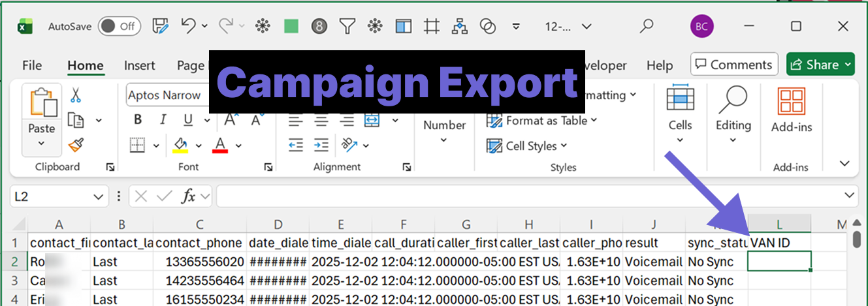Open the Borders dropdown arrow

[156, 145]
